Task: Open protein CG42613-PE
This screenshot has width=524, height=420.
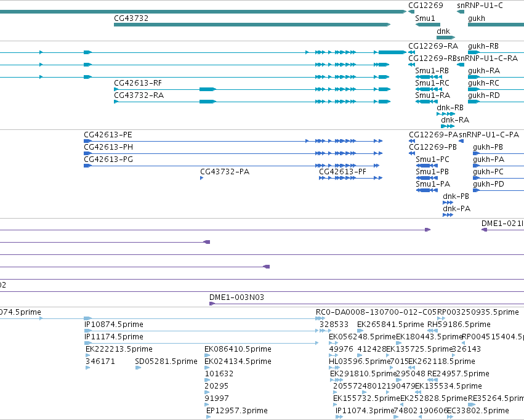Action: click(108, 135)
